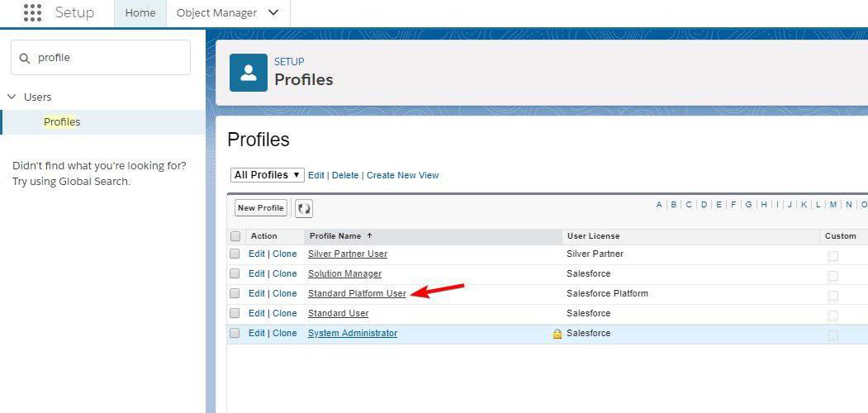Filter profiles by letter L

[x=818, y=205]
